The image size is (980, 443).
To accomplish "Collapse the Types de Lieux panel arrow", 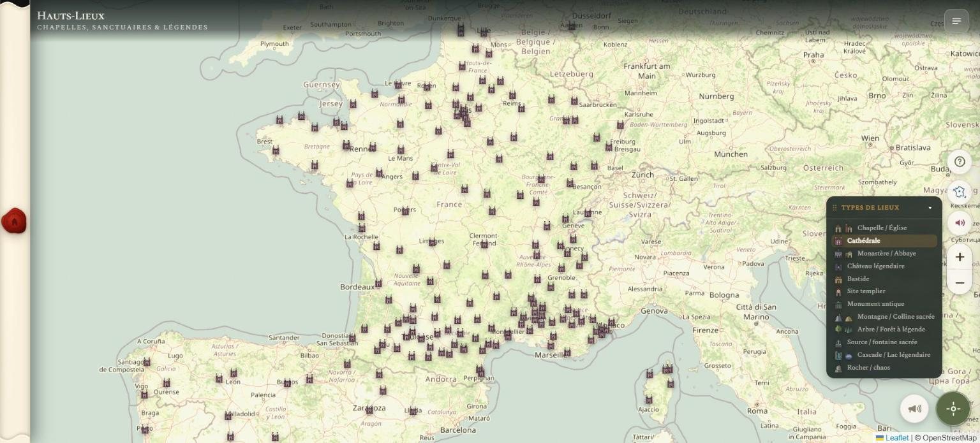I will 930,208.
